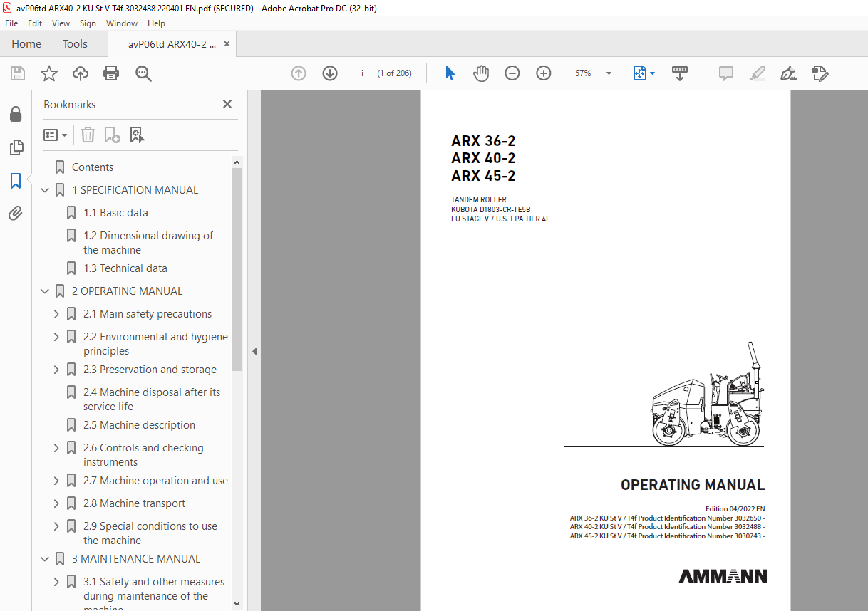Expand 2.2 Environmental and hygiene principles
Viewport: 868px width, 611px height.
click(56, 337)
